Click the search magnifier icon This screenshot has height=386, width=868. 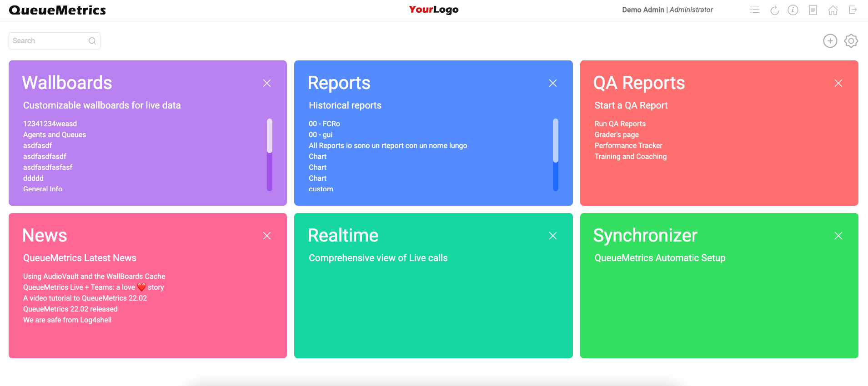(x=92, y=41)
